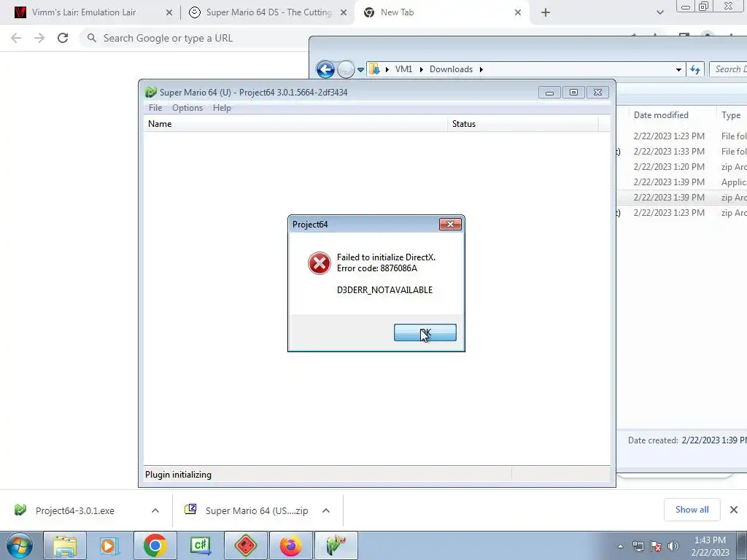Open the File menu in Project64
The width and height of the screenshot is (747, 560).
click(155, 108)
